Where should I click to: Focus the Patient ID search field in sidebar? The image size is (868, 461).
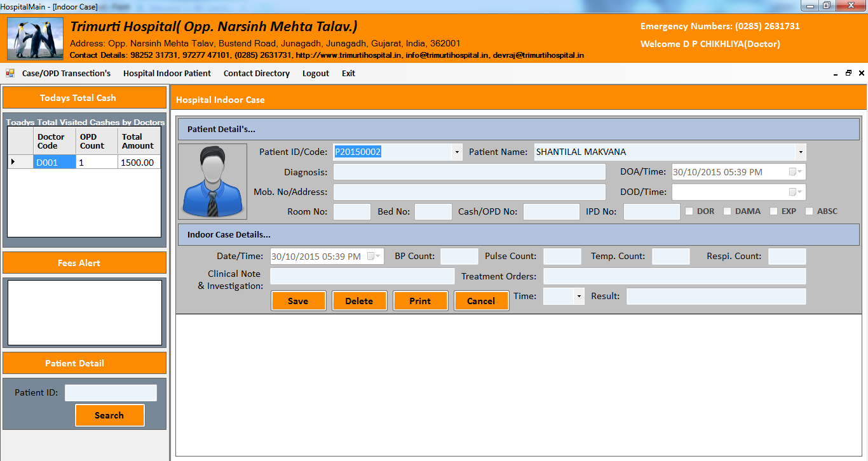click(111, 393)
